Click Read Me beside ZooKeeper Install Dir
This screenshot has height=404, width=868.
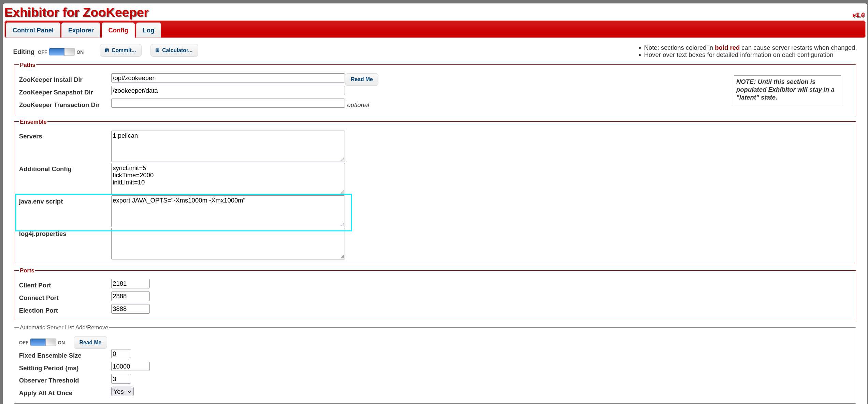361,79
